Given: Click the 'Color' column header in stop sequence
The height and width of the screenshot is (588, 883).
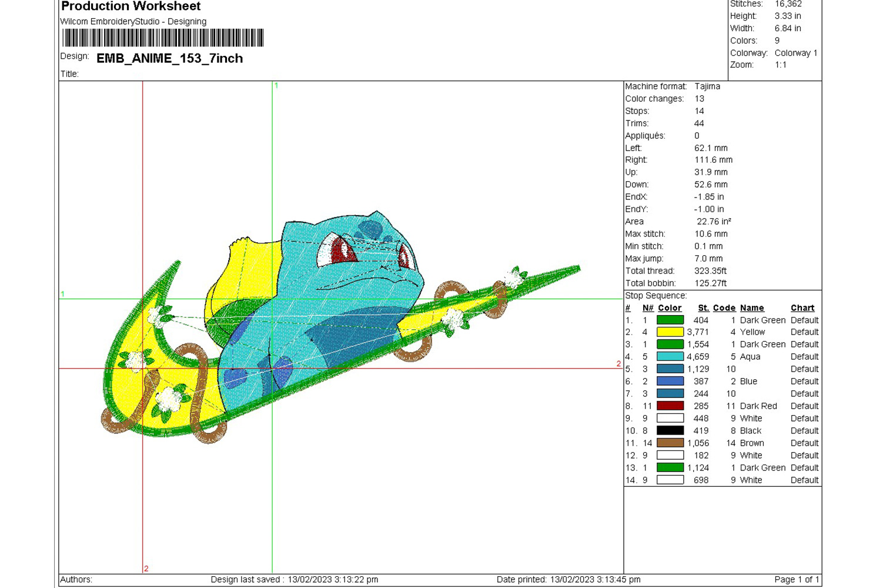Looking at the screenshot, I should tap(670, 308).
